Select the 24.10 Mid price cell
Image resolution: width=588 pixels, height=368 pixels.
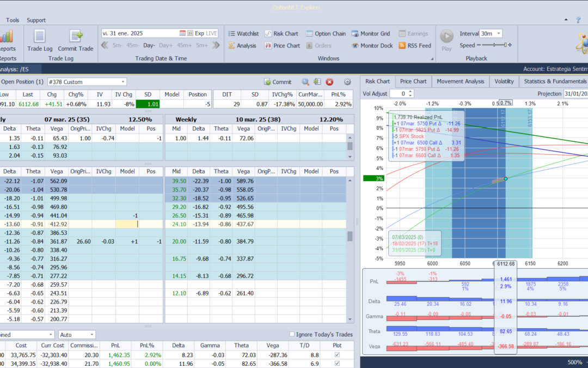coord(176,224)
